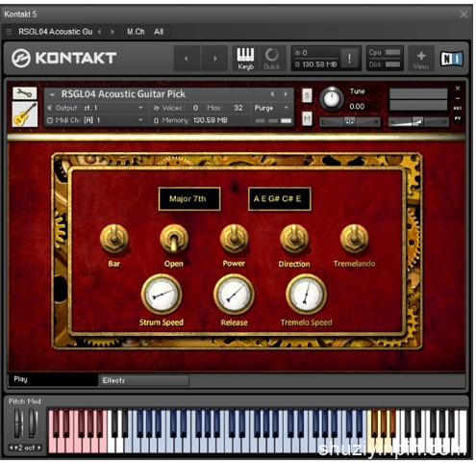Adjust the Release gauge knob
Image resolution: width=476 pixels, height=463 pixels.
point(234,295)
